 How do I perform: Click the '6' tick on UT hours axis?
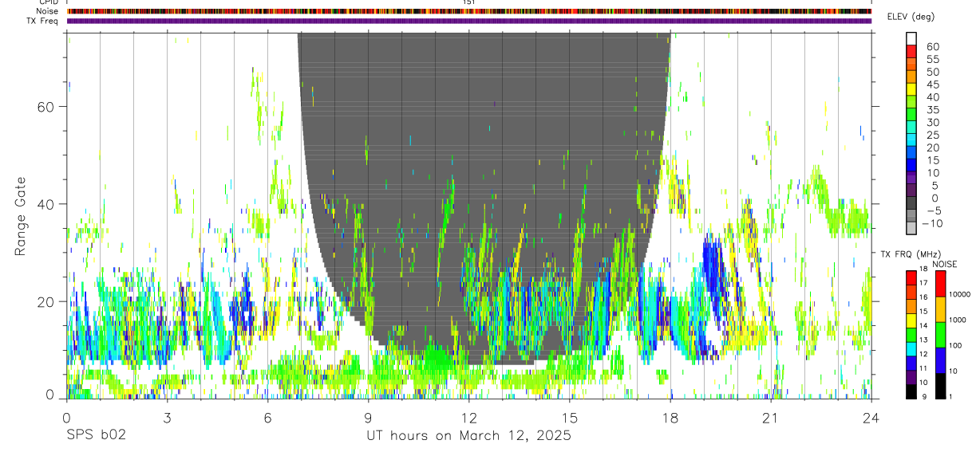click(267, 417)
